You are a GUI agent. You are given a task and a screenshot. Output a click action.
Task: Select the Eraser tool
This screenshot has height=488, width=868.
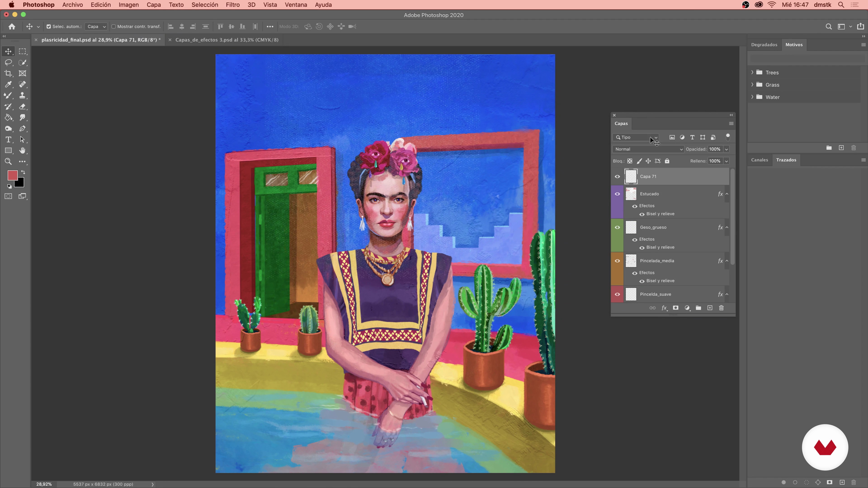pyautogui.click(x=22, y=107)
